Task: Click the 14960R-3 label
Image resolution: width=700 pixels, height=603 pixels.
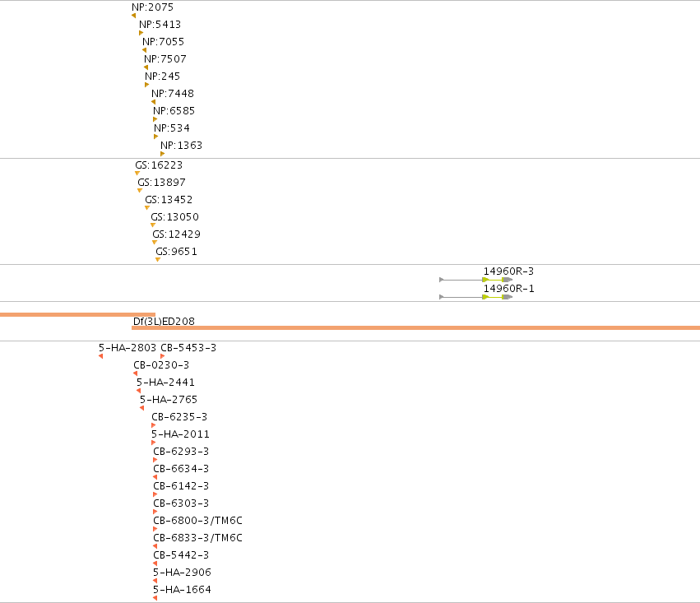Action: pos(508,271)
